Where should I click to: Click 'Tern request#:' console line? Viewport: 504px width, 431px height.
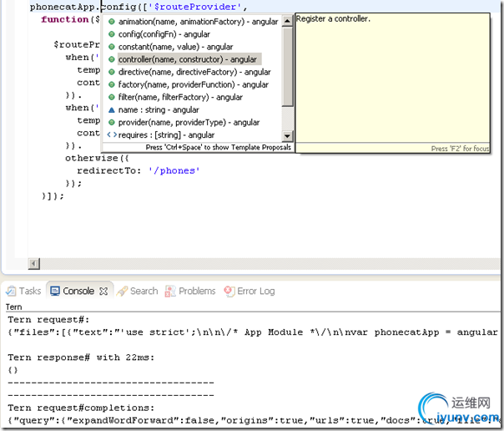[48, 320]
